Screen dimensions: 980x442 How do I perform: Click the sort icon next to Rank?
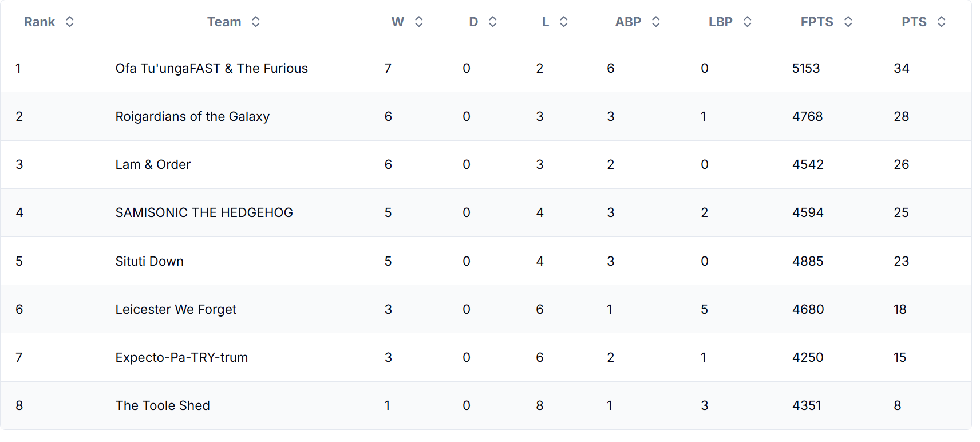tap(70, 22)
